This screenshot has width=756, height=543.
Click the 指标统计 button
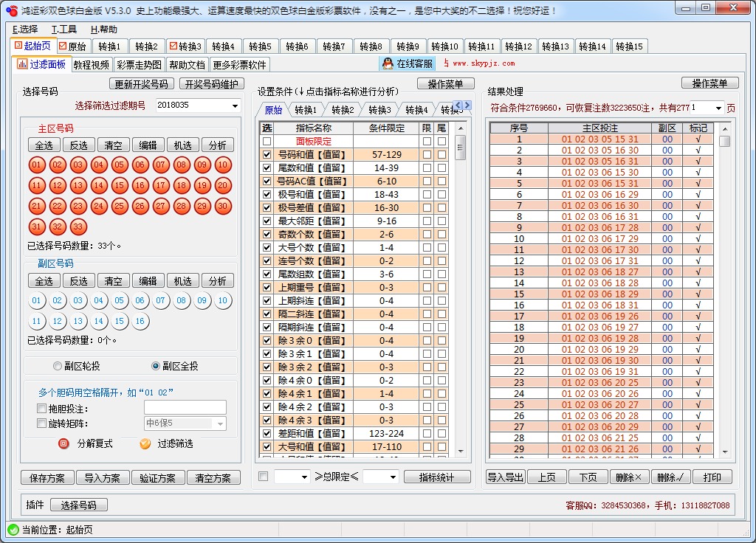tap(437, 476)
